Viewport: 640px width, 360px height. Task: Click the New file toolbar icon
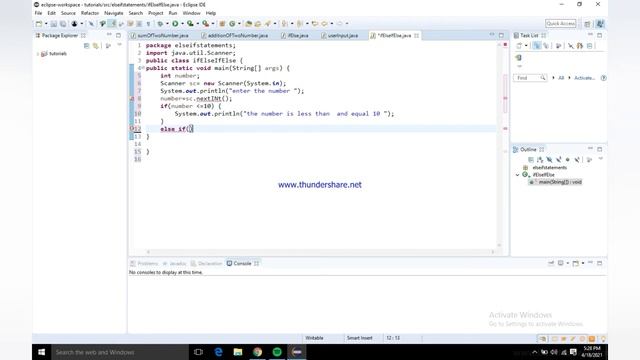click(39, 24)
